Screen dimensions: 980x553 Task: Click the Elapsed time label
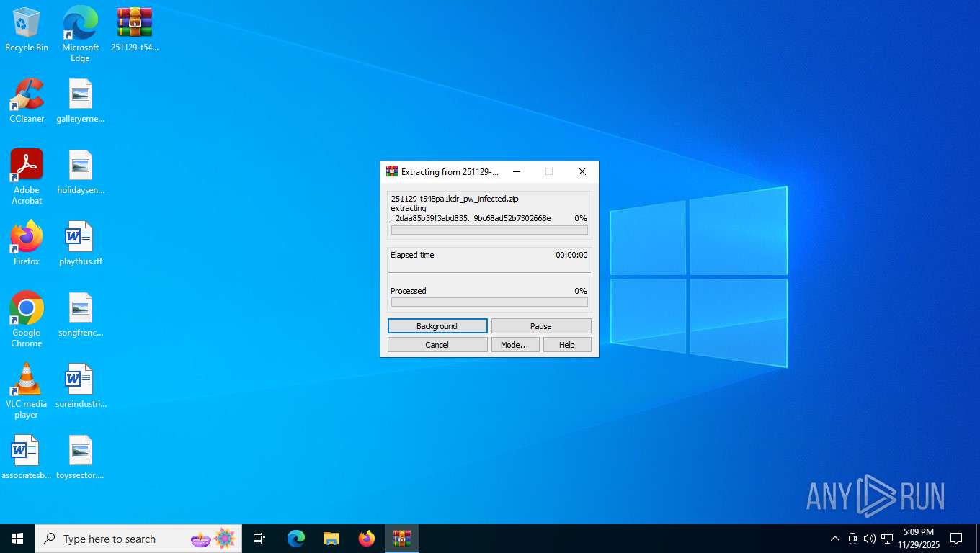click(x=412, y=255)
